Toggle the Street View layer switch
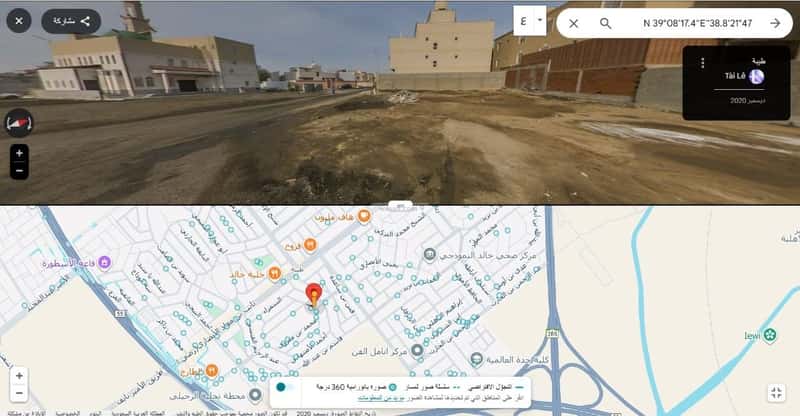Viewport: 800px width, 416px height. [x=285, y=387]
